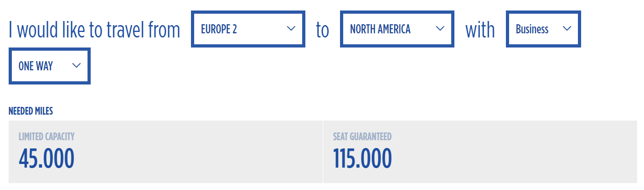Screen dimensions: 644x190
Task: Click the 45.000 miles value
Action: click(46, 158)
